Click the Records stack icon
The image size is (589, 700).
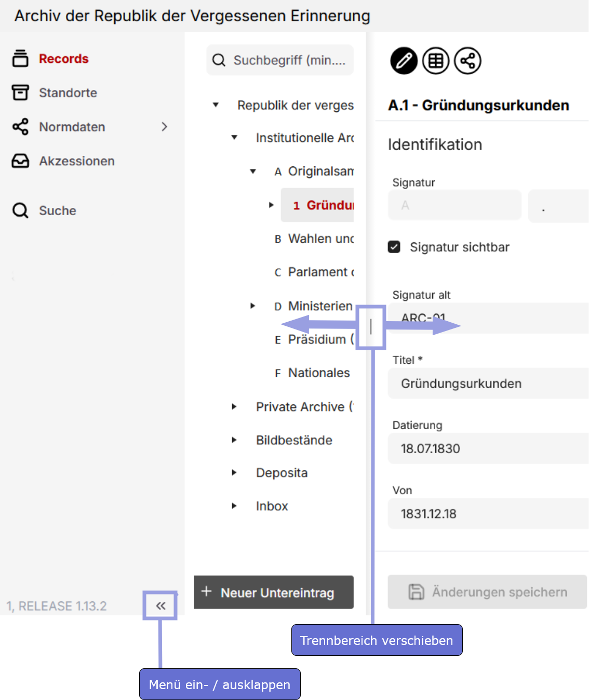20,58
